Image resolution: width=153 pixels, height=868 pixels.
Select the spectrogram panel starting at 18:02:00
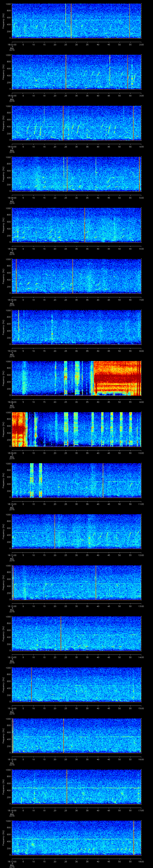click(76, 72)
